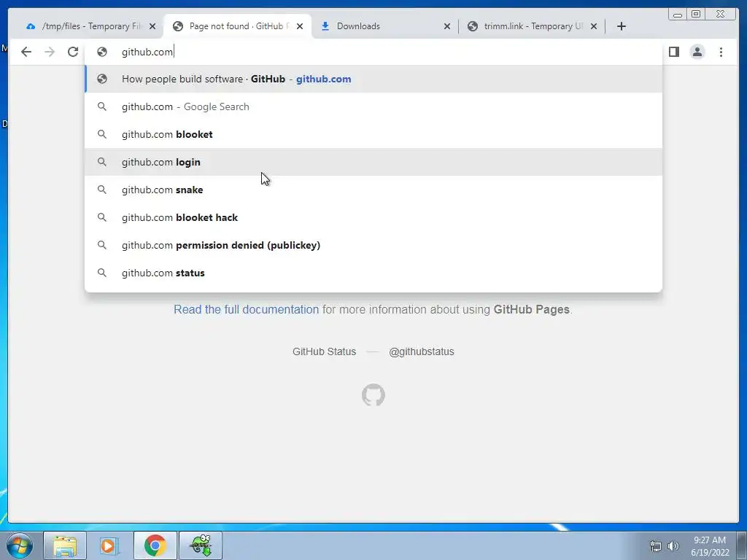Open the chameleon app in taskbar
Viewport: 747px width, 560px height.
click(x=201, y=545)
